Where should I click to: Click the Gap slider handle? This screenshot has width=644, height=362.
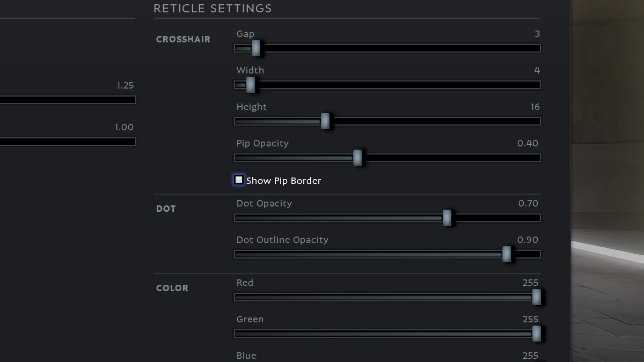point(255,48)
